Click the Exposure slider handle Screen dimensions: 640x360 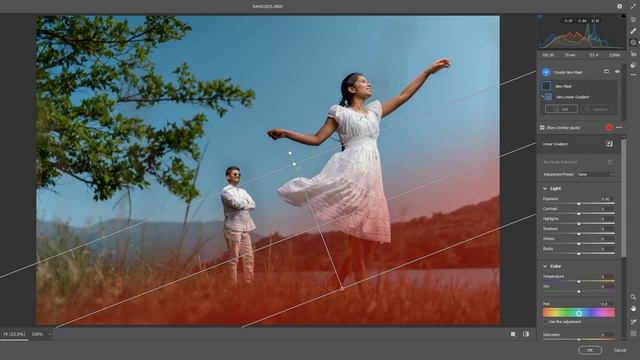coord(579,204)
